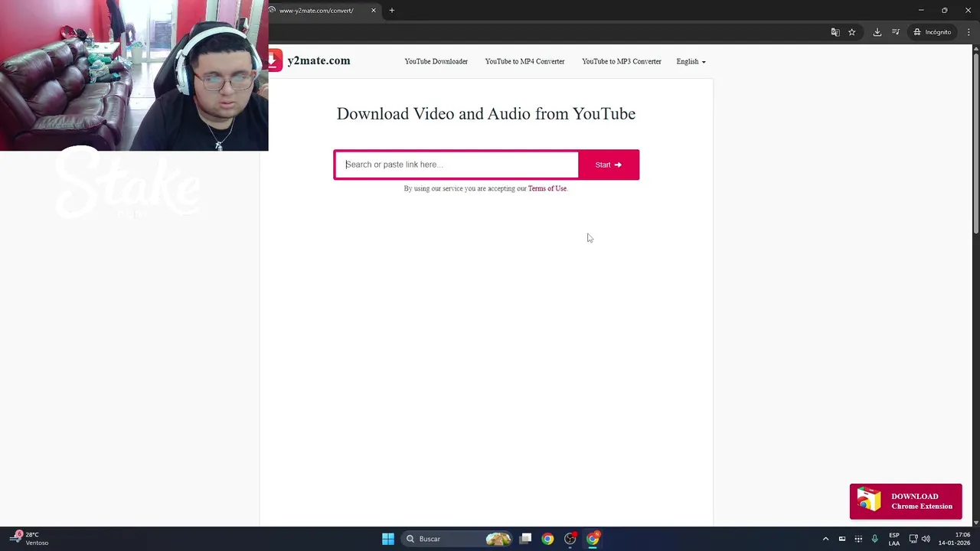Open the media controls icon in toolbar
Screen dimensions: 980x551
click(x=896, y=32)
